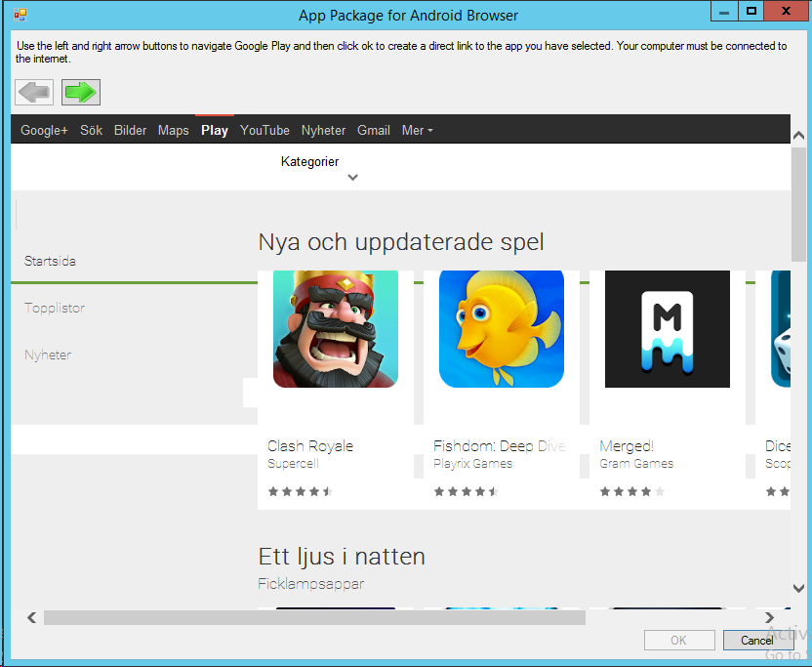Click the Nyheter link in the sidebar
This screenshot has height=667, width=812.
coord(48,354)
